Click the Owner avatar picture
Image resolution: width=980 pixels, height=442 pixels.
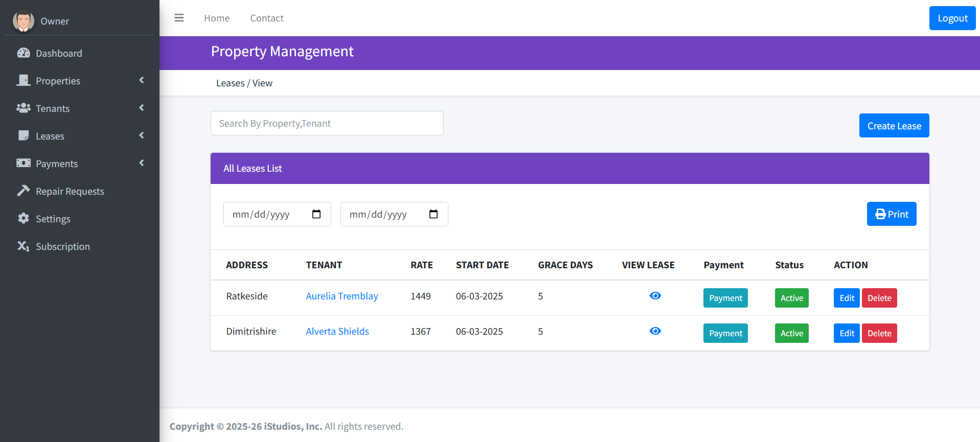point(23,21)
